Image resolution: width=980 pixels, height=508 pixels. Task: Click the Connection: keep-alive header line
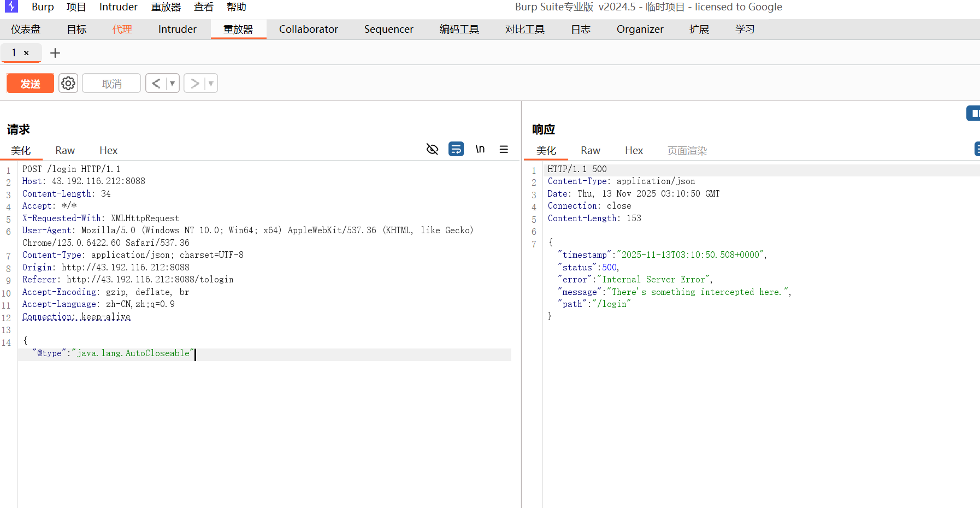(x=76, y=316)
